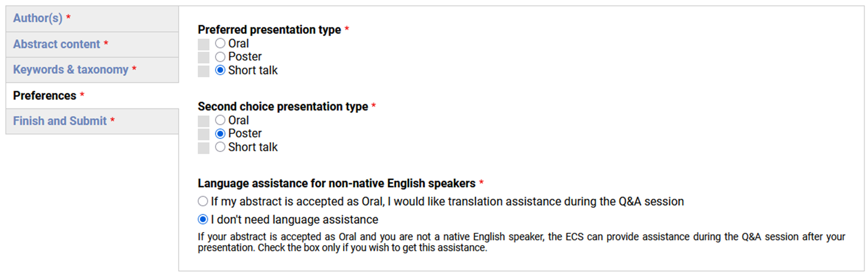
Task: Select Short talk as preferred presentation type
Action: pyautogui.click(x=220, y=70)
